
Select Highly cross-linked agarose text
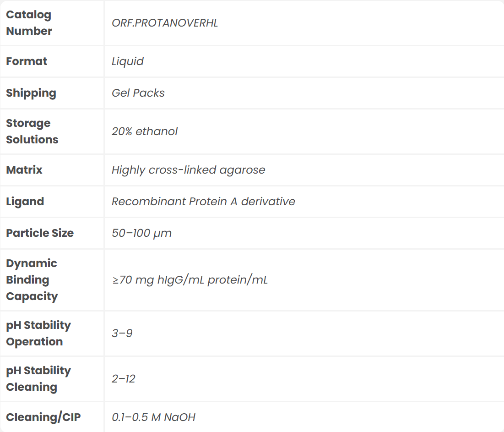[x=189, y=170]
